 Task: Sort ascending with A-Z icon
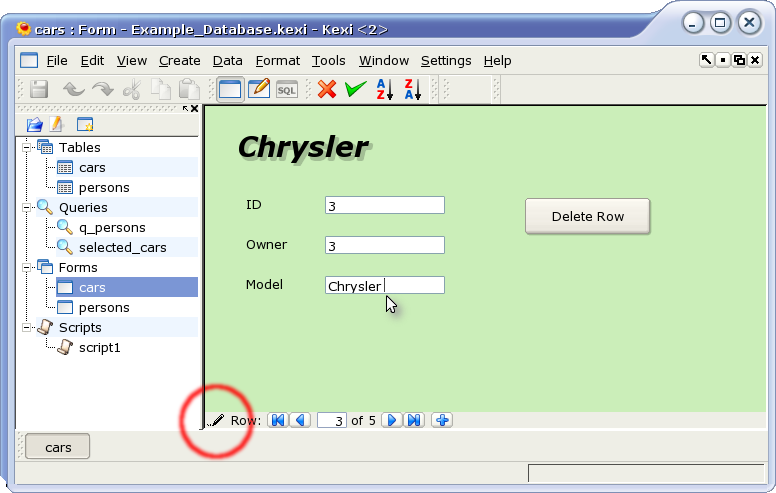[x=385, y=89]
